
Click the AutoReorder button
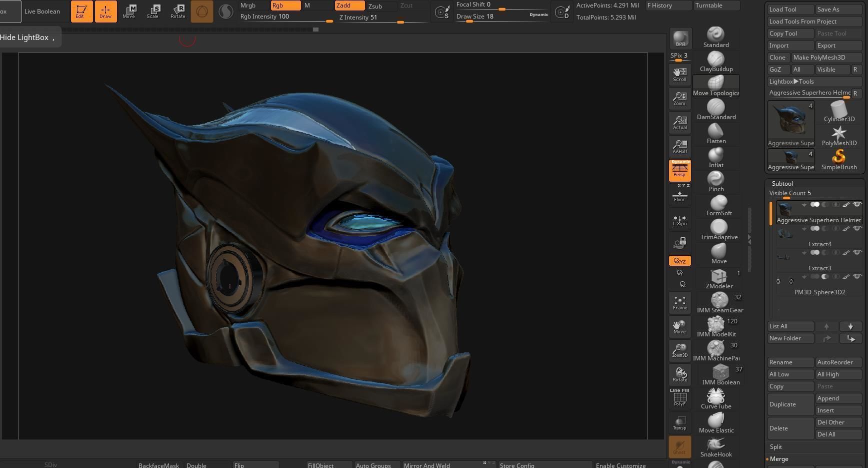tap(838, 362)
